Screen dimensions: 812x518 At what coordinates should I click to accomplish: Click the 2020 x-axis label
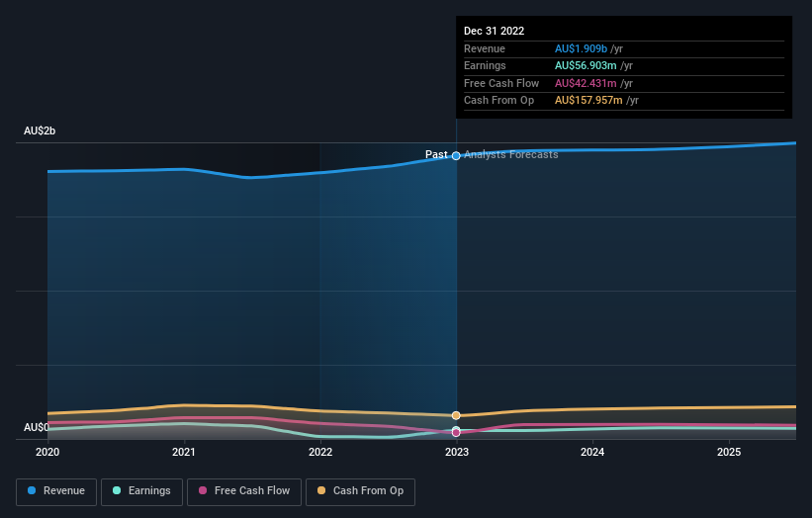pos(47,452)
